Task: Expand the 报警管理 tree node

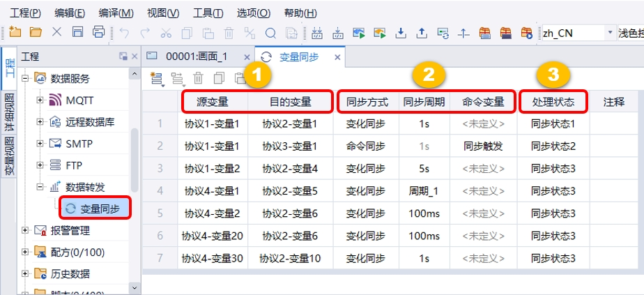Action: point(25,231)
